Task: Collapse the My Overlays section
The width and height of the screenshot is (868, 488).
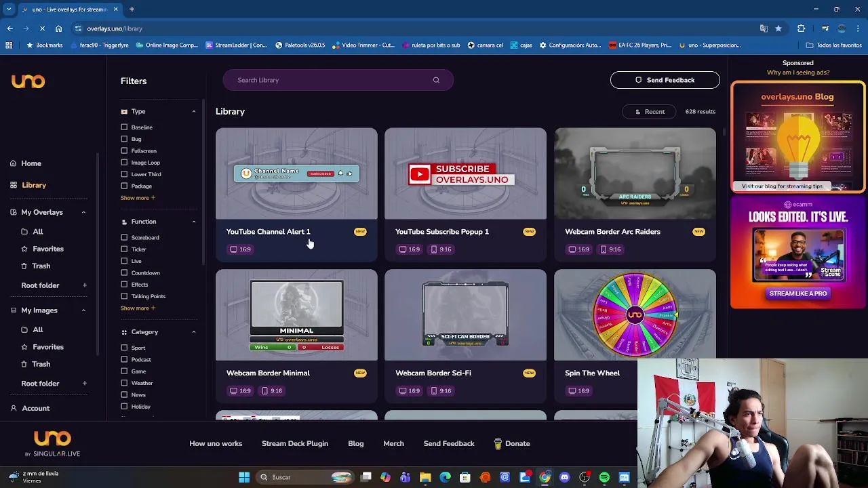Action: coord(83,212)
